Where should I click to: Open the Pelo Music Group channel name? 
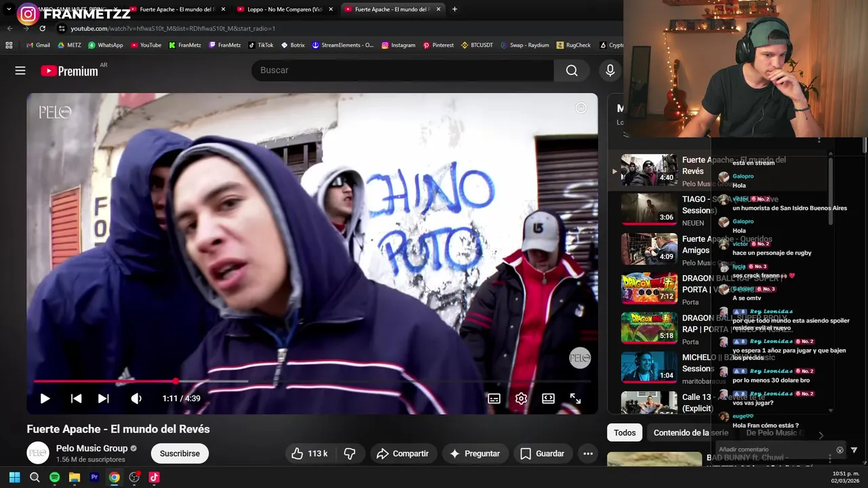point(92,448)
